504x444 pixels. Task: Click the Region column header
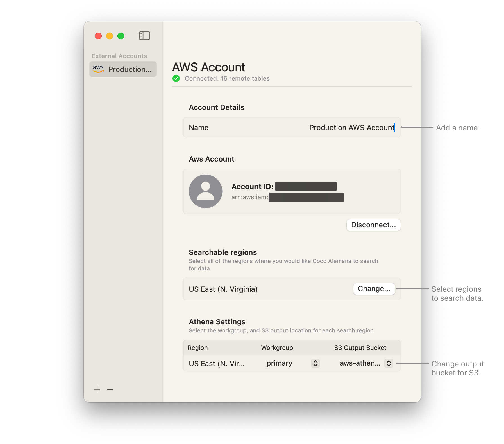[198, 348]
